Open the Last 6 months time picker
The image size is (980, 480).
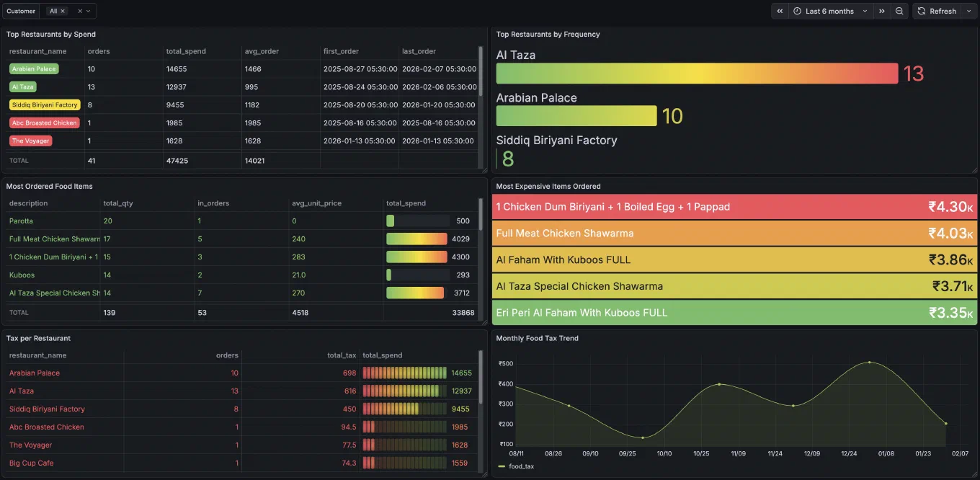click(829, 11)
